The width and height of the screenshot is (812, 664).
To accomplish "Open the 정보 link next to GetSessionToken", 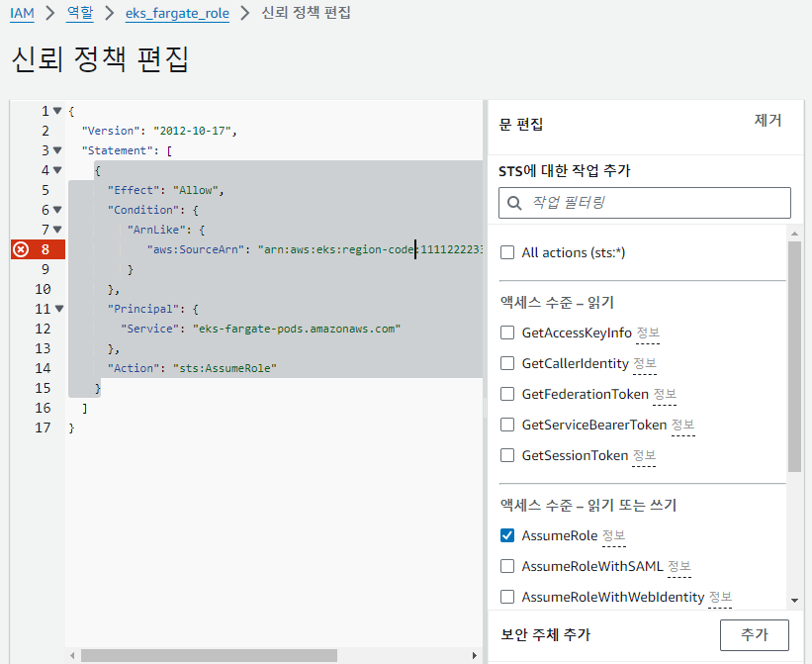I will click(x=644, y=455).
